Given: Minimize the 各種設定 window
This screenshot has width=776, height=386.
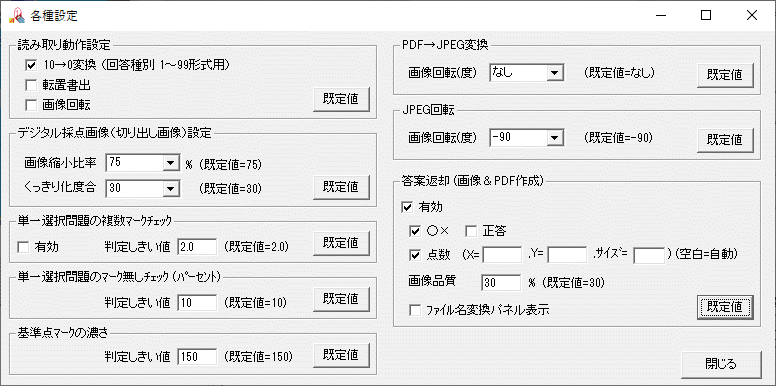Looking at the screenshot, I should pyautogui.click(x=661, y=15).
